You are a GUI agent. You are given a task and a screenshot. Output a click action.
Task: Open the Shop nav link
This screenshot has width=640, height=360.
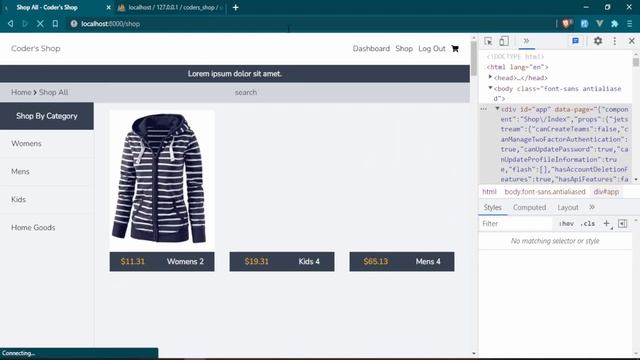pyautogui.click(x=404, y=49)
